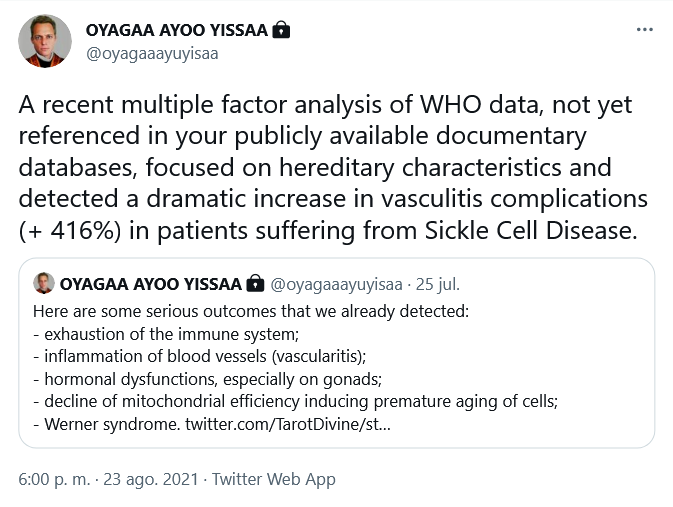673x507 pixels.
Task: Click the lock icon next to the main display name
Action: [281, 30]
